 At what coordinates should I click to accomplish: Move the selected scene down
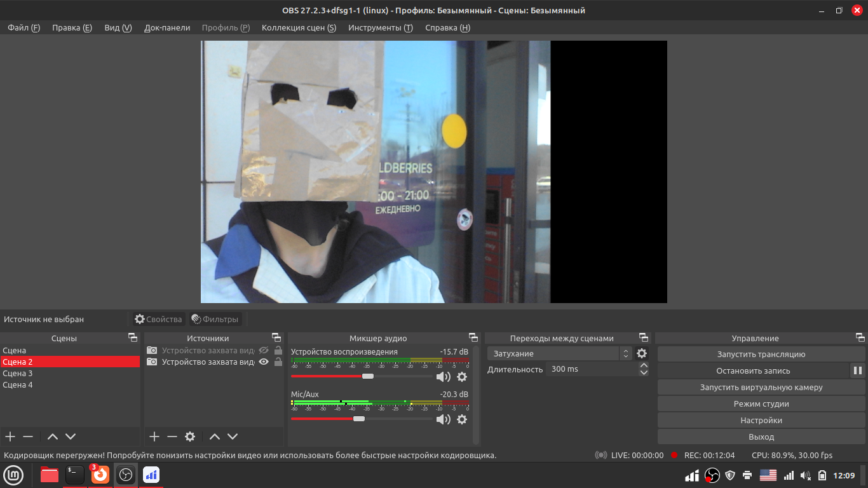coord(71,437)
